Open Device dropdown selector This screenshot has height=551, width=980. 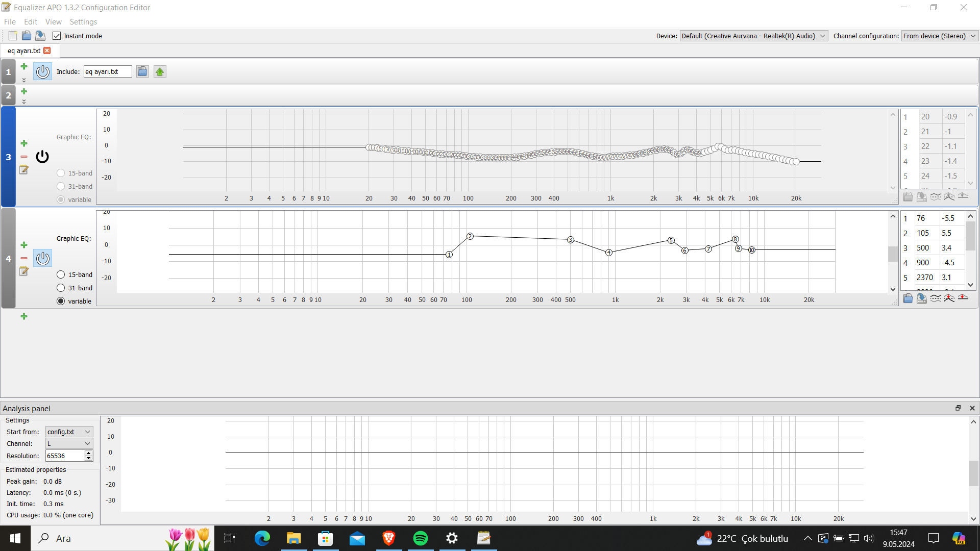point(753,36)
